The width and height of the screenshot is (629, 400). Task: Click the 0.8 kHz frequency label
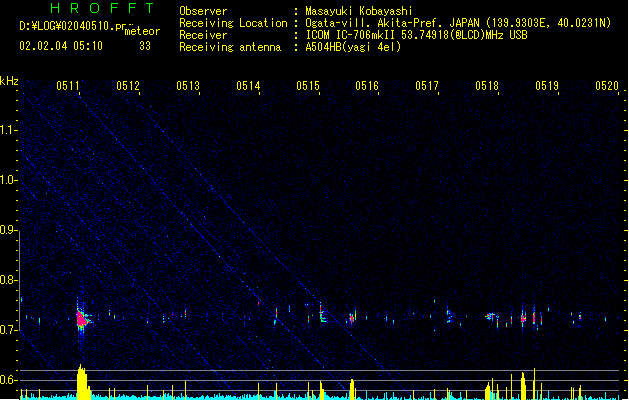pos(9,280)
